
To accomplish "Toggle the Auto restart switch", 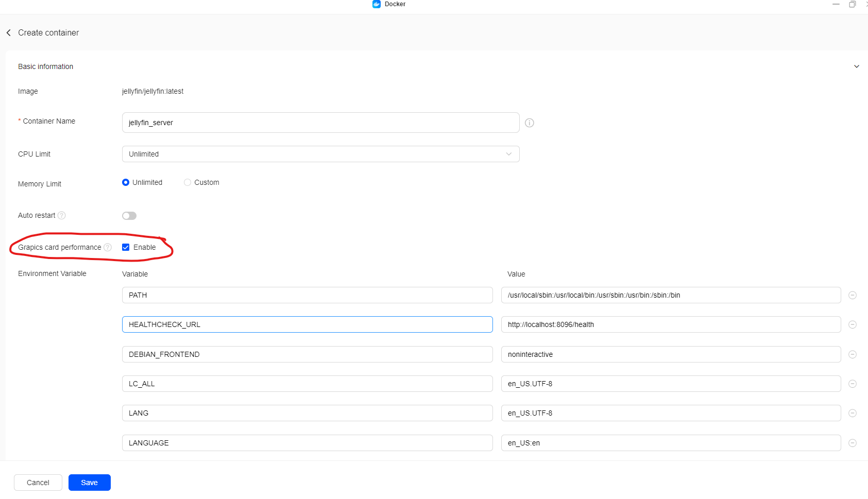I will [x=129, y=216].
